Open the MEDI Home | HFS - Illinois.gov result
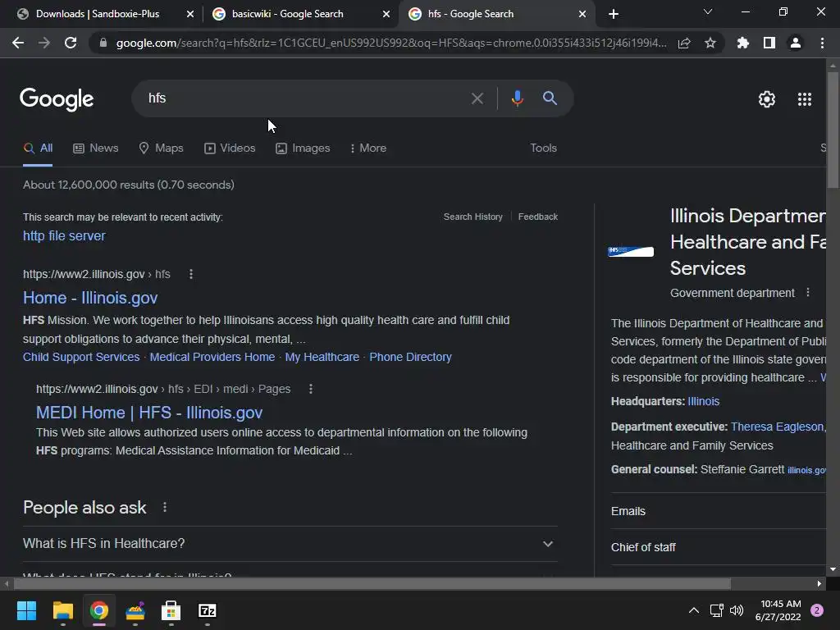 (149, 413)
